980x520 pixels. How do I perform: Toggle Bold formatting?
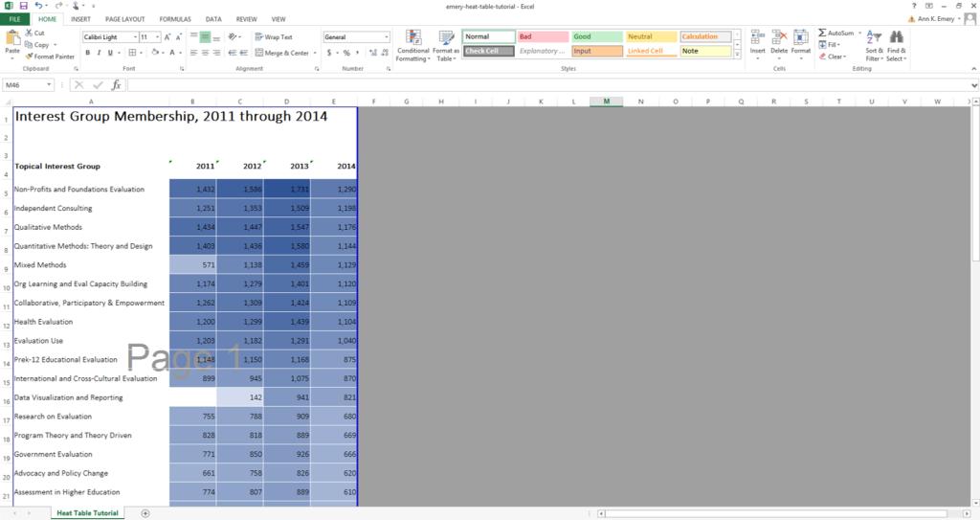coord(87,53)
